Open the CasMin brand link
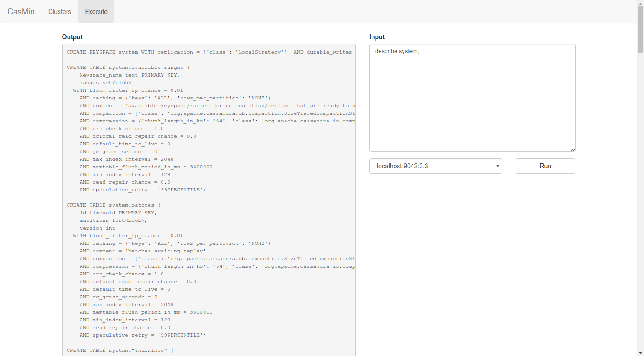The height and width of the screenshot is (356, 644). click(x=21, y=12)
